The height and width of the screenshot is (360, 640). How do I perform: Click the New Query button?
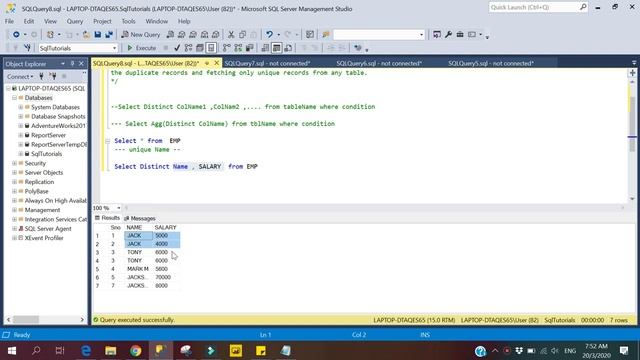(141, 35)
